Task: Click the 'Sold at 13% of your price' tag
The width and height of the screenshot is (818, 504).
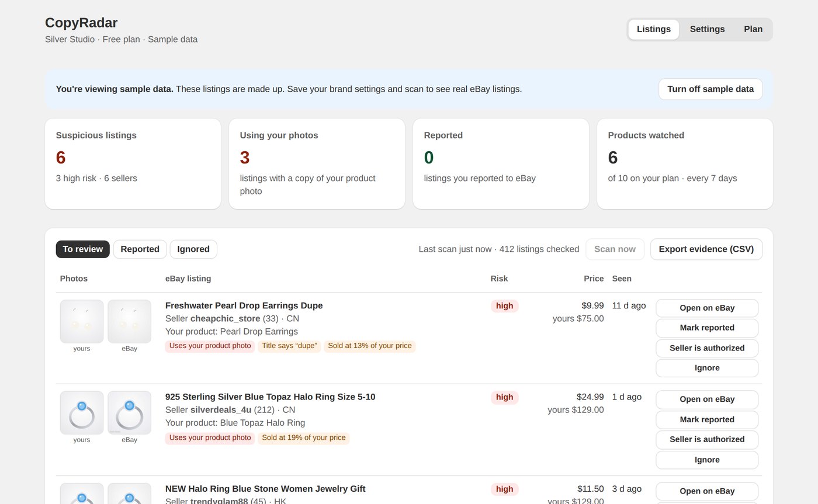Action: [x=370, y=346]
